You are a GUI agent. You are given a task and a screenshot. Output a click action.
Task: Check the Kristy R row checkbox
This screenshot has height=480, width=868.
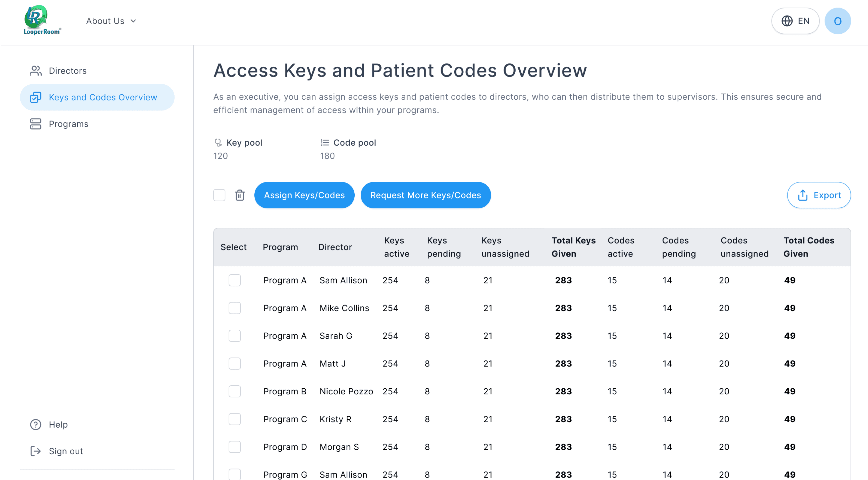tap(235, 419)
